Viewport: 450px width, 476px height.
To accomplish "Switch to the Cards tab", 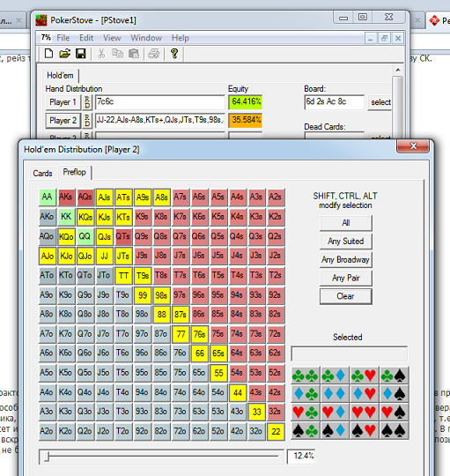I will click(x=42, y=174).
